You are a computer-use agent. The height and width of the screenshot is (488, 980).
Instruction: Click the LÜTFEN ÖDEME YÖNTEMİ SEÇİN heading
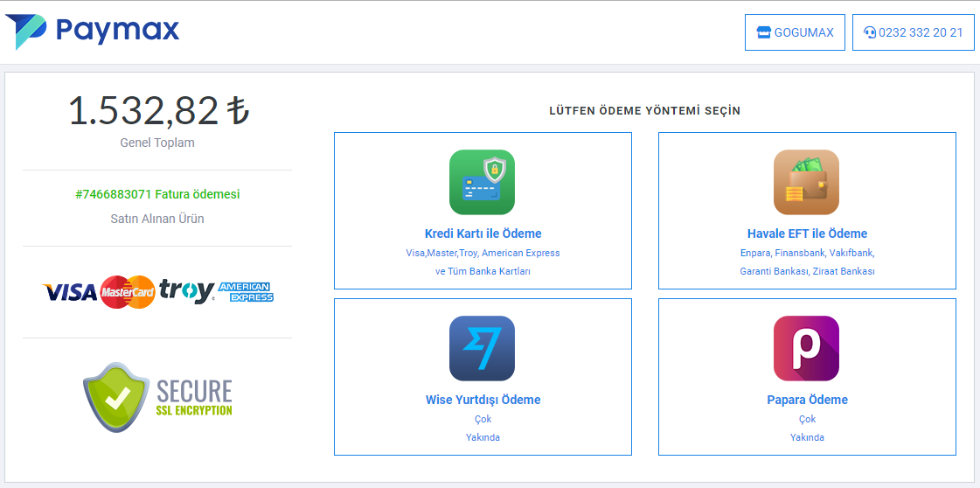point(644,110)
